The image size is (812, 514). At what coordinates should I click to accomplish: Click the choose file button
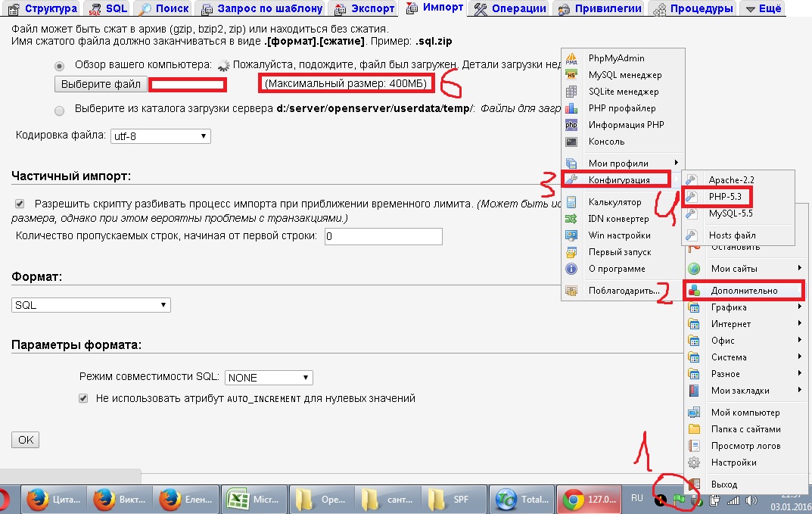tap(101, 84)
